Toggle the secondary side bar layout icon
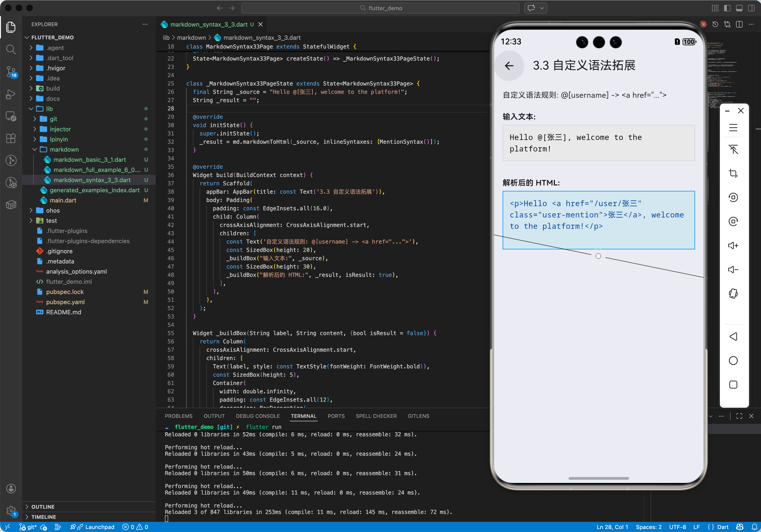 coord(751,8)
